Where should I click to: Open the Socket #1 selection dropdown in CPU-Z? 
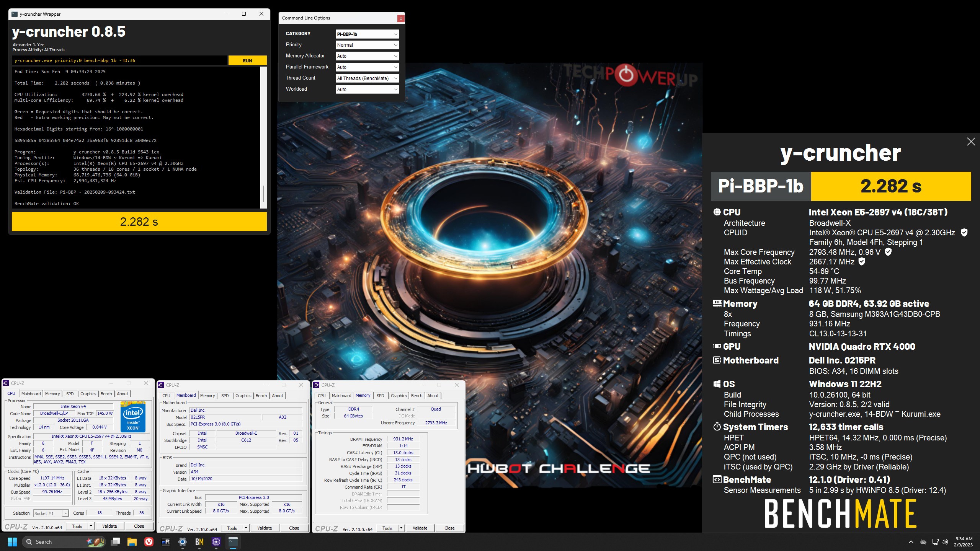click(51, 514)
